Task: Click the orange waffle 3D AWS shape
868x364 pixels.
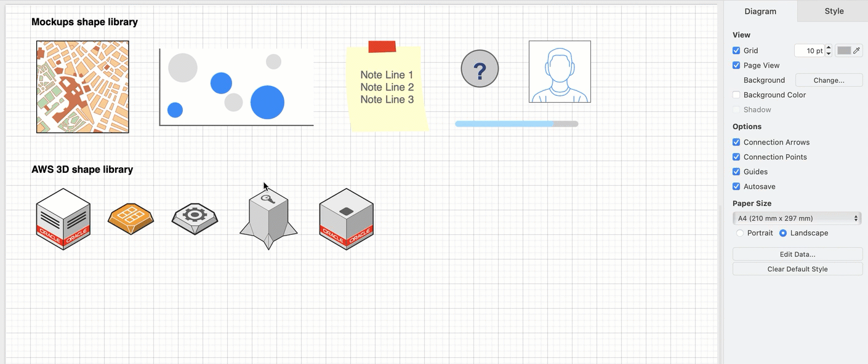Action: coord(130,218)
